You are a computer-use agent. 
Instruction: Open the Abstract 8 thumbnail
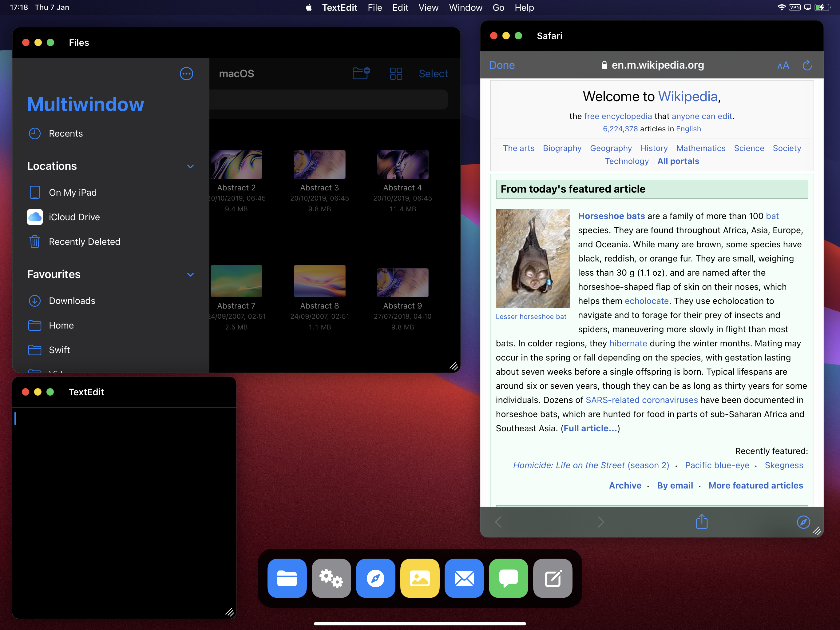click(x=319, y=281)
